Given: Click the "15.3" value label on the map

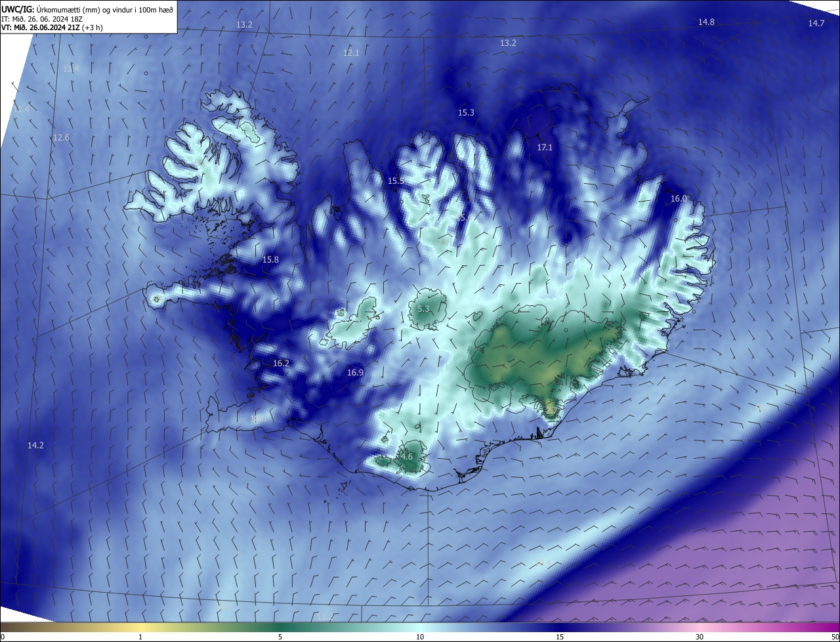Looking at the screenshot, I should (x=466, y=113).
